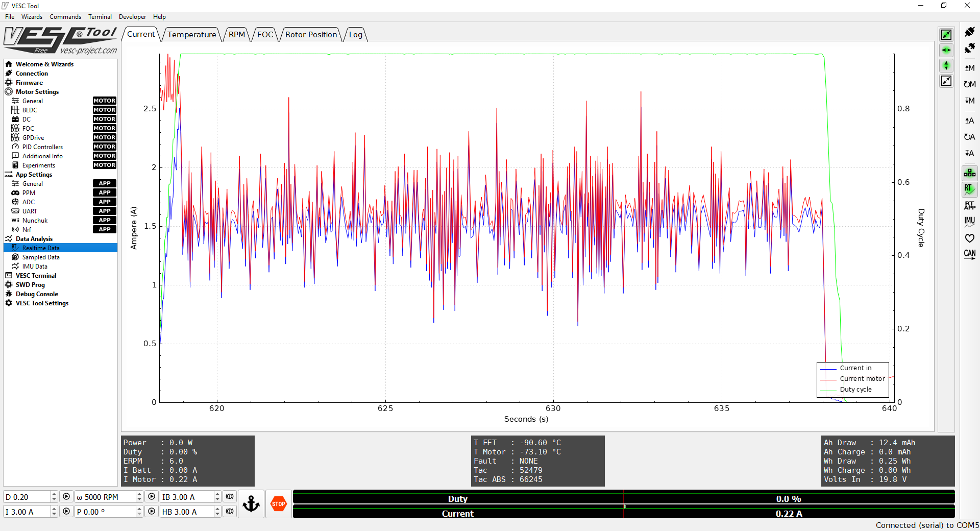Image resolution: width=980 pixels, height=531 pixels.
Task: Open Motor Settings BLDC page
Action: click(x=30, y=110)
